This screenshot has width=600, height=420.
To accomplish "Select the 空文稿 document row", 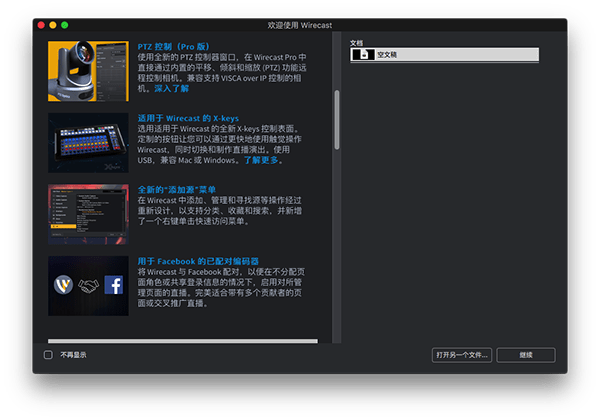I will pos(444,55).
